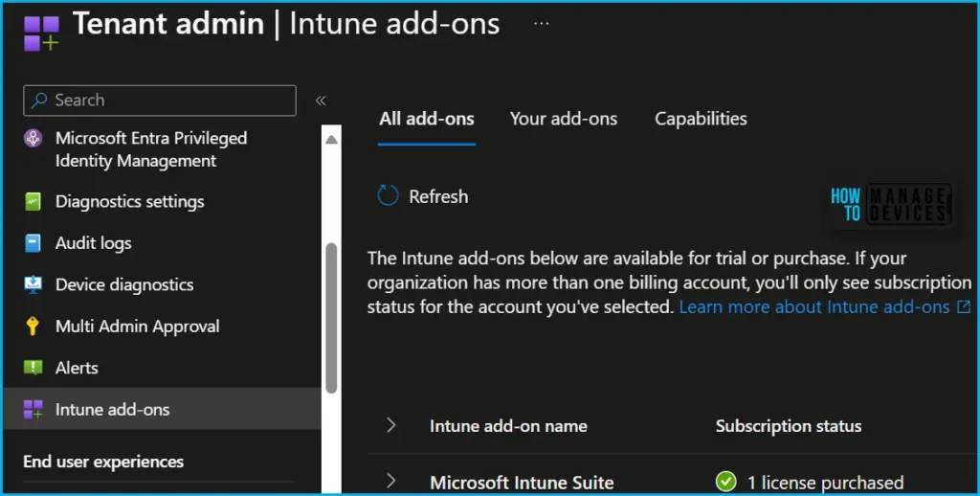This screenshot has width=980, height=496.
Task: Click the circular Refresh icon
Action: pos(388,195)
